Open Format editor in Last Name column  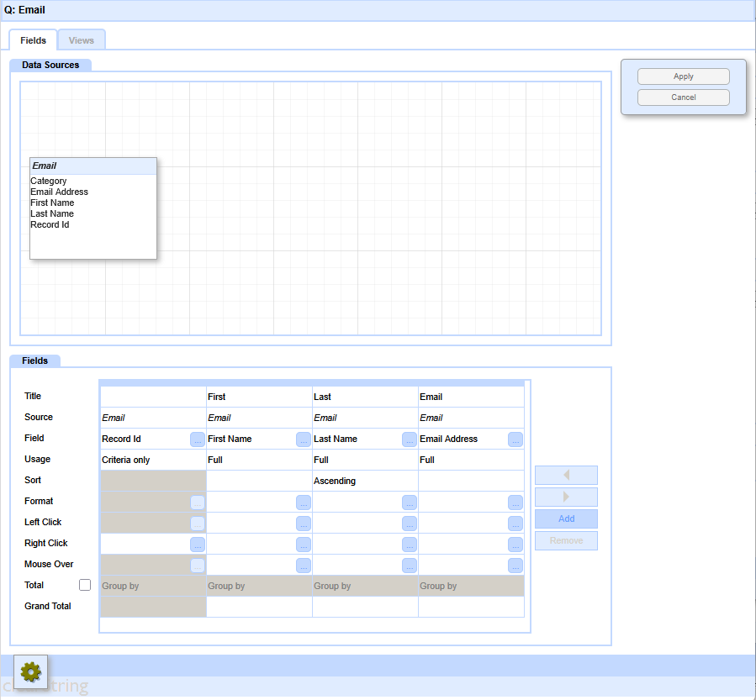pos(410,503)
